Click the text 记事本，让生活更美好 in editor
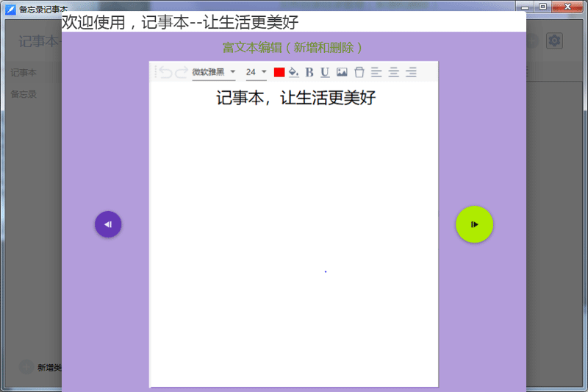The width and height of the screenshot is (588, 392). click(296, 98)
